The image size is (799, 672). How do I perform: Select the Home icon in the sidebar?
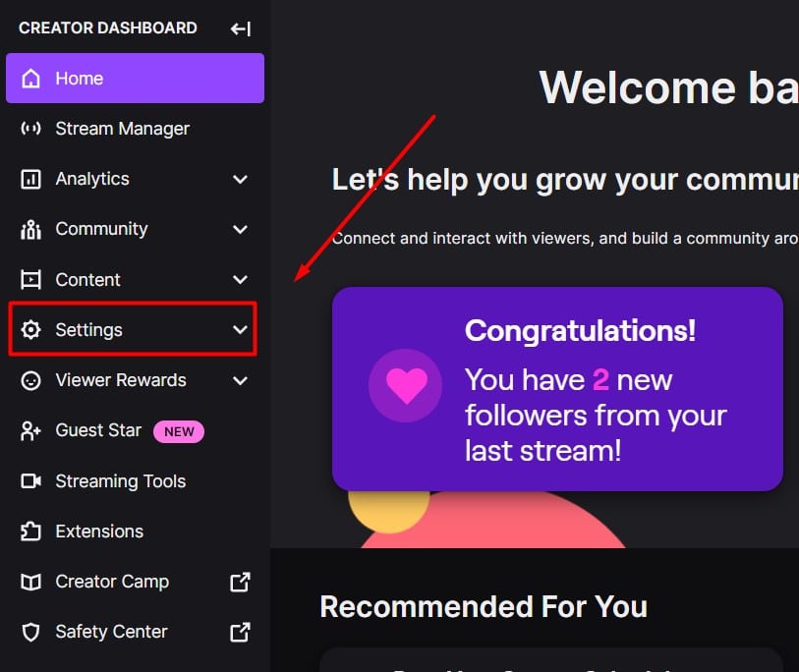(30, 79)
